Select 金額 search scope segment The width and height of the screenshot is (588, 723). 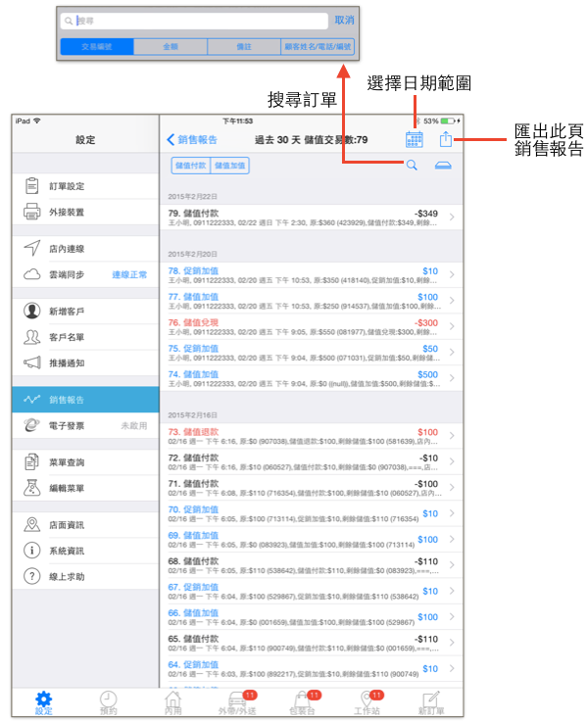pos(171,47)
